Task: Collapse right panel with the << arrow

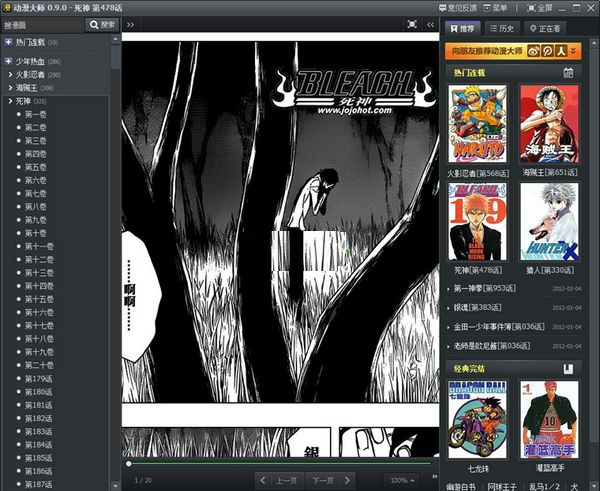Action: 430,25
